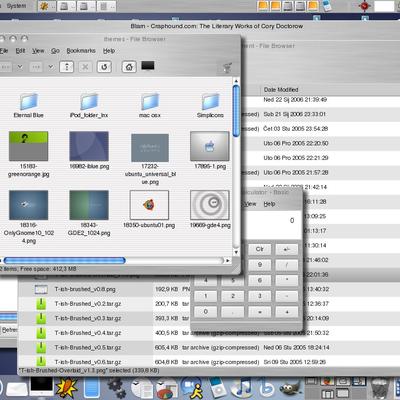This screenshot has height=400, width=400.
Task: Open Computer location in themes File Browser toolbar
Action: click(x=148, y=66)
